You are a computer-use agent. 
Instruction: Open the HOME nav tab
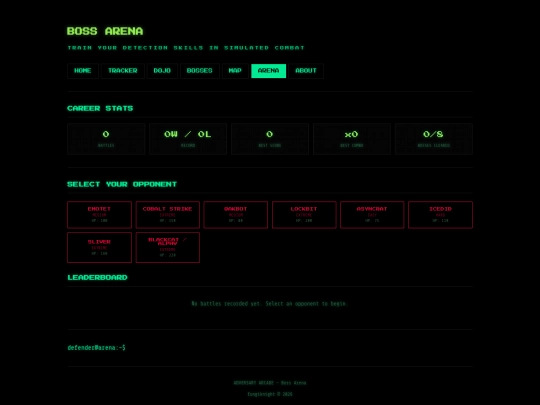(83, 71)
